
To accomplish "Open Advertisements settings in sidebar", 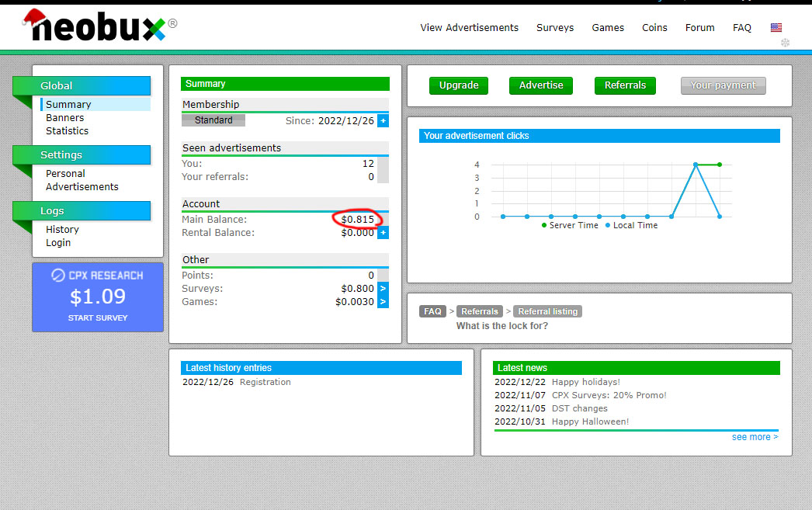I will click(x=82, y=187).
